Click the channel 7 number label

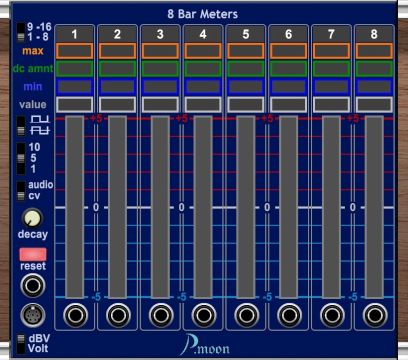331,34
